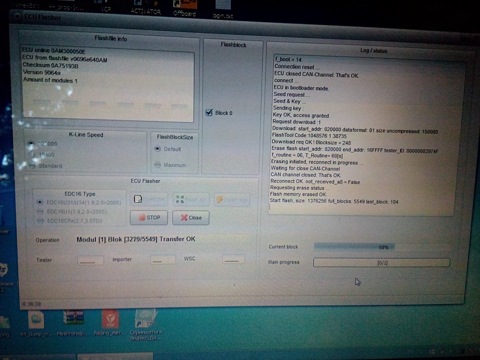
Task: Click the greyed-out load file button with page icon
Action: coord(149,199)
